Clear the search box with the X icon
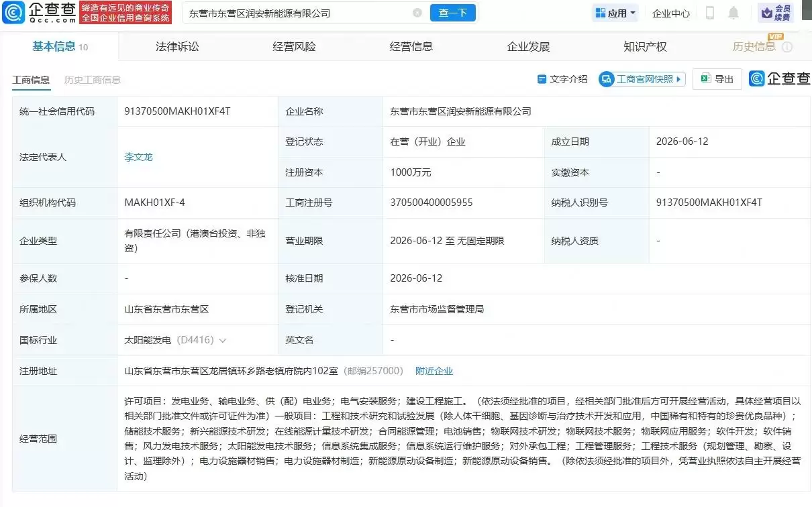812x507 pixels. tap(417, 13)
